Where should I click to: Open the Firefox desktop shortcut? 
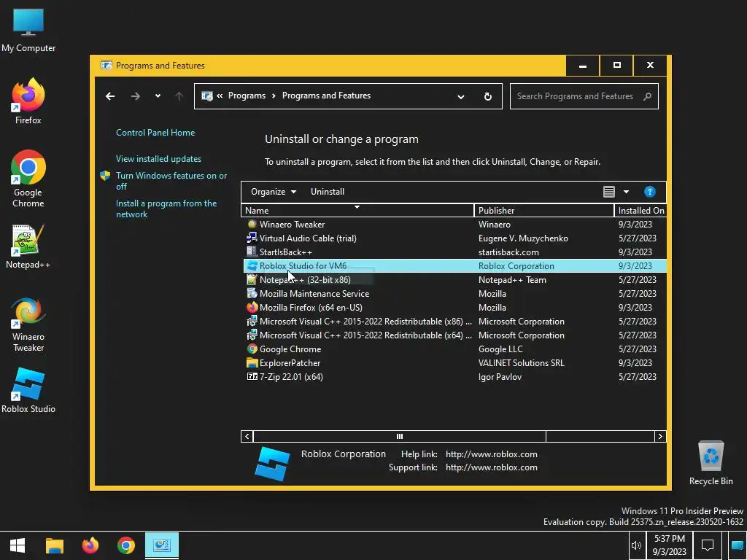pos(28,101)
